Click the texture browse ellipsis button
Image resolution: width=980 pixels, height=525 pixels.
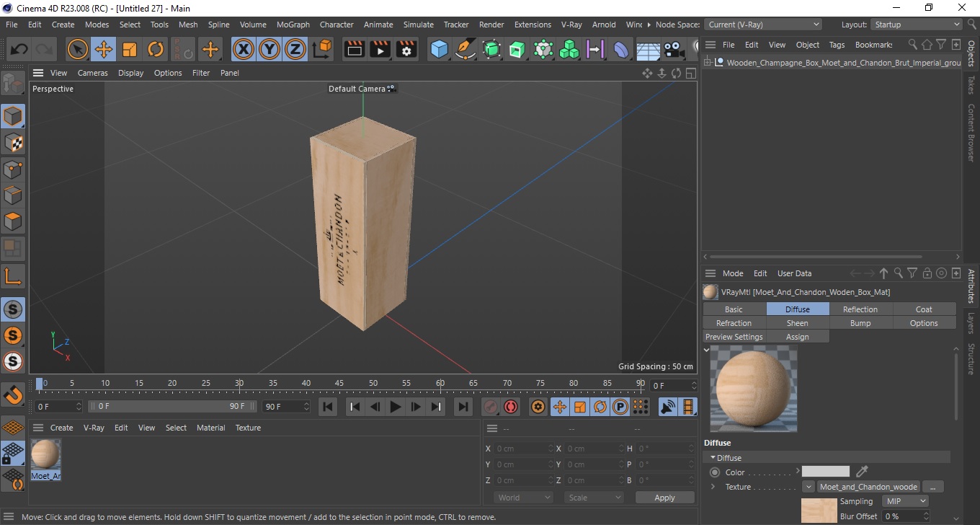pos(932,487)
